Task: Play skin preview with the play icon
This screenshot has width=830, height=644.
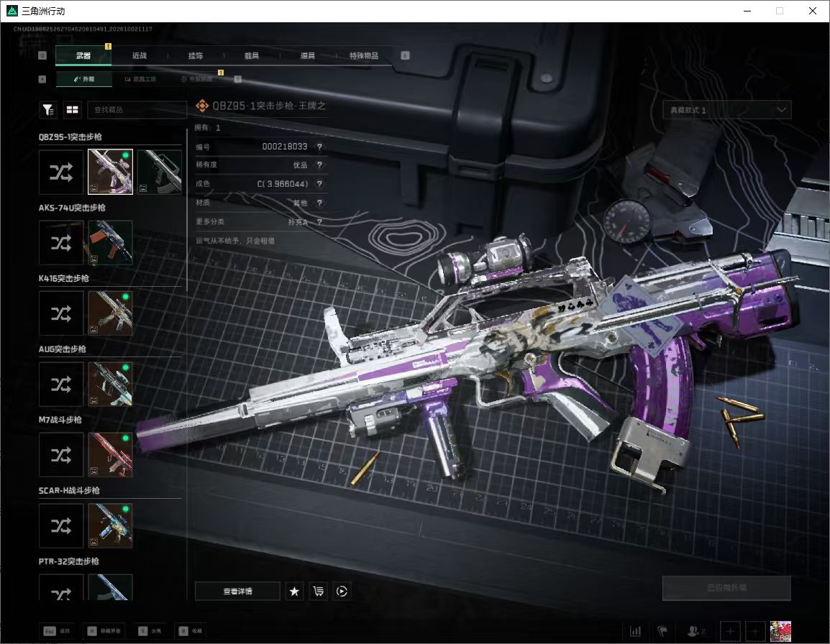Action: (342, 591)
